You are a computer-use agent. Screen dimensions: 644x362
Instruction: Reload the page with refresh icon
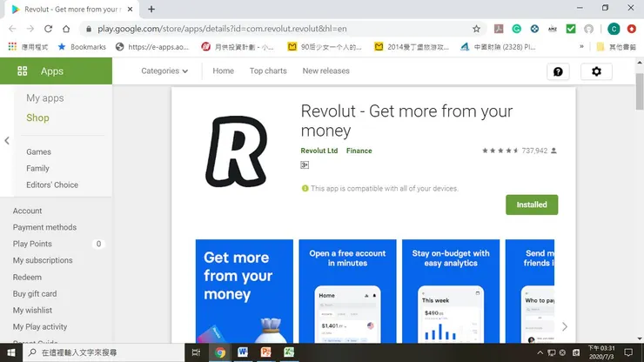click(x=48, y=29)
